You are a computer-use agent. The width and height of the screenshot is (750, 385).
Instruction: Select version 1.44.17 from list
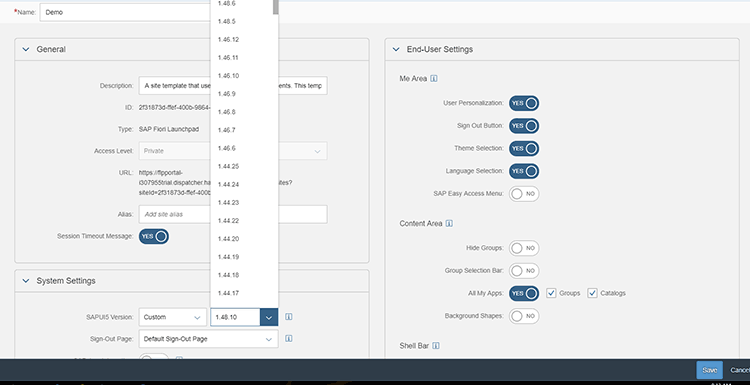point(244,293)
